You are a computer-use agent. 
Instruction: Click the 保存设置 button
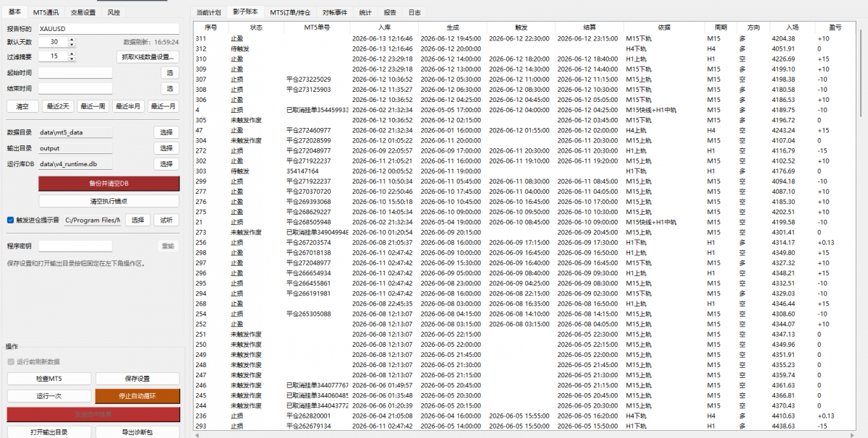tap(137, 379)
